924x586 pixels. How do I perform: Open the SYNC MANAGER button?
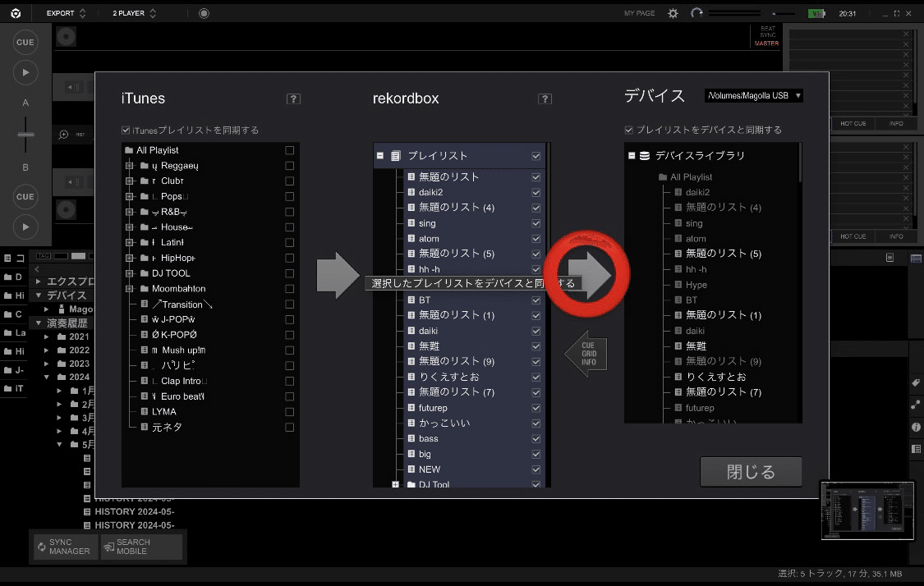click(66, 547)
